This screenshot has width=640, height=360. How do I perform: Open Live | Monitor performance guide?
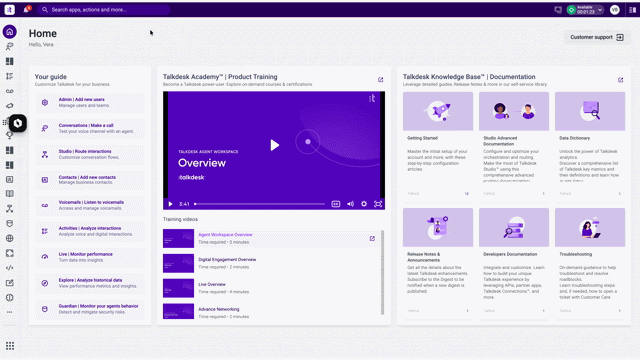(x=90, y=257)
